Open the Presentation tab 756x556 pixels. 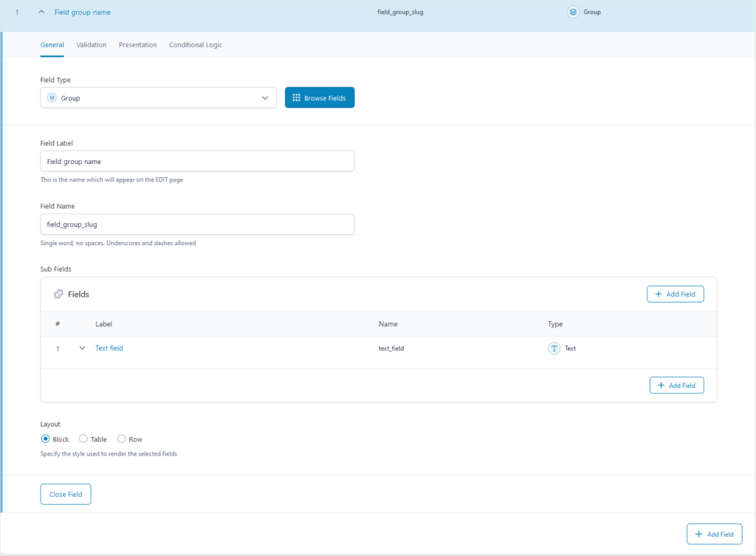pyautogui.click(x=138, y=45)
